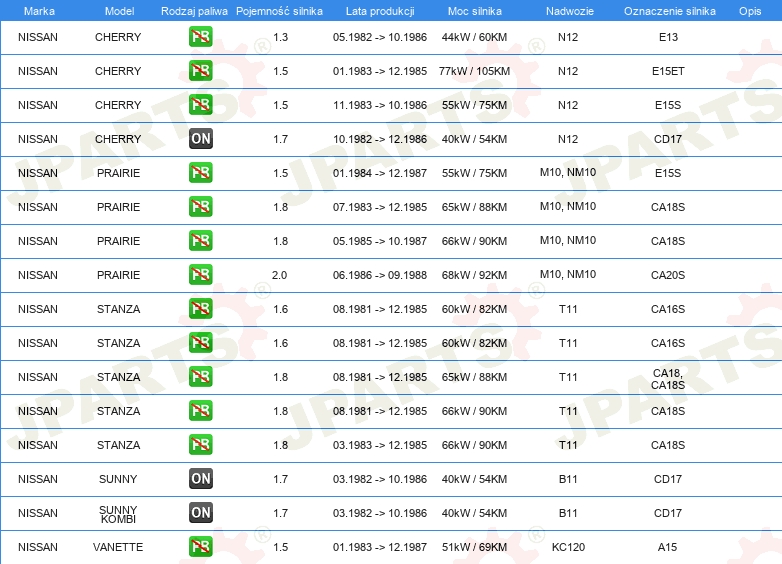Select 77kW / 105KM power cell
The width and height of the screenshot is (782, 564).
[474, 71]
